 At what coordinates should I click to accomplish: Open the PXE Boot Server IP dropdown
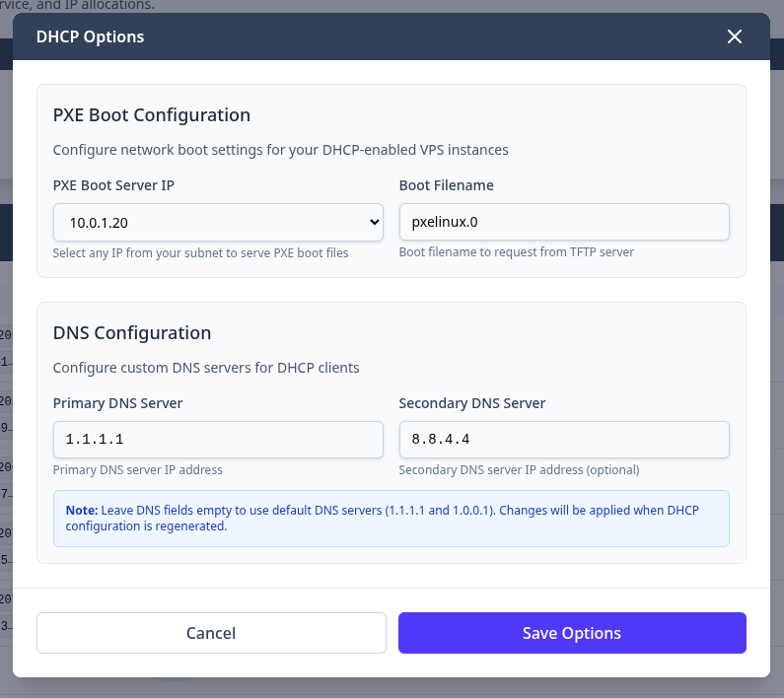click(217, 223)
